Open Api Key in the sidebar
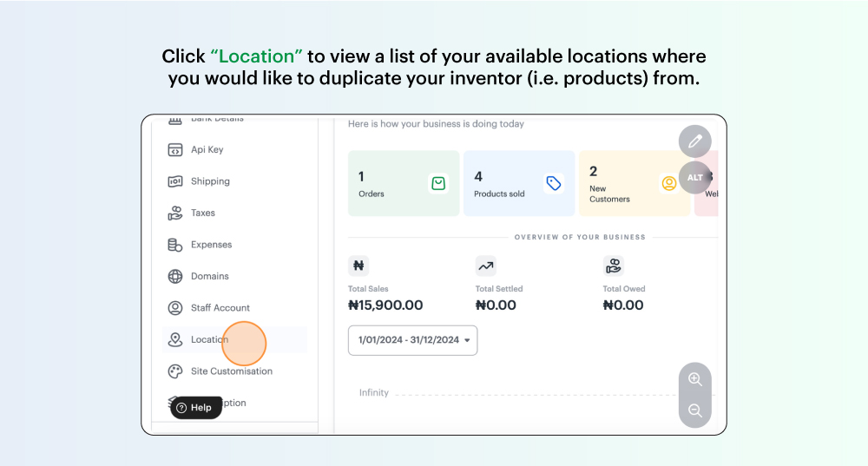Image resolution: width=868 pixels, height=466 pixels. [x=207, y=149]
